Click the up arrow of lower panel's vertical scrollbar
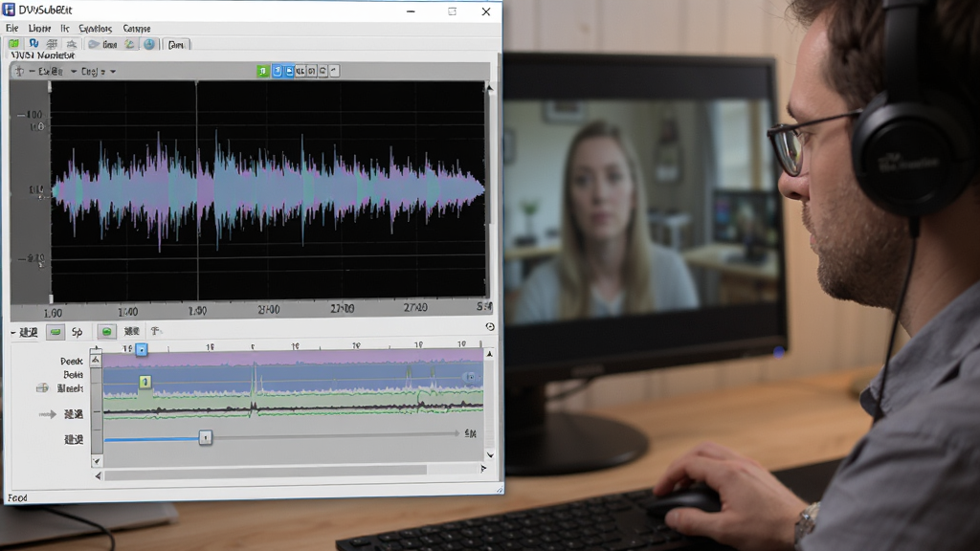This screenshot has height=551, width=980. (490, 354)
